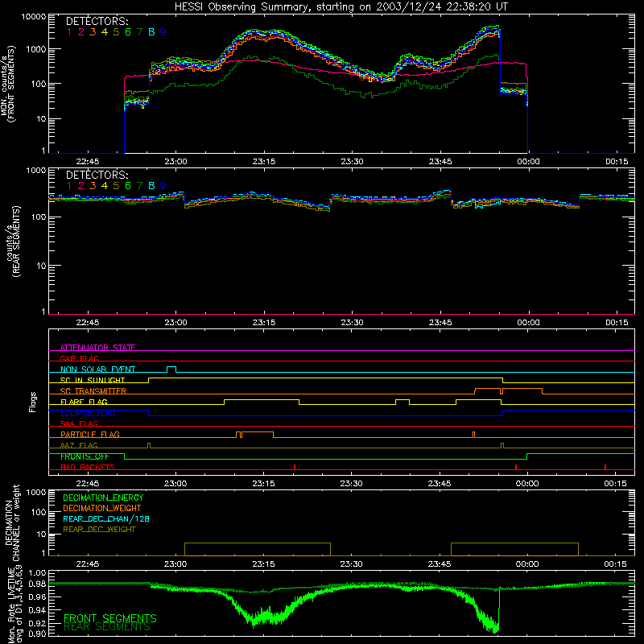Click cyan detector 8 in the front segments legend

[x=151, y=32]
